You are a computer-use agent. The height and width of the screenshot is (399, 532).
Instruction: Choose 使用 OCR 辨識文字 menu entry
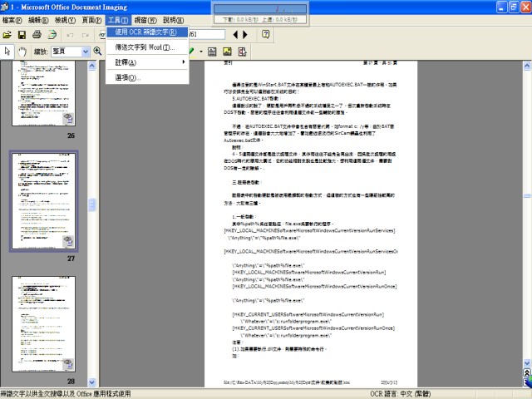point(147,32)
